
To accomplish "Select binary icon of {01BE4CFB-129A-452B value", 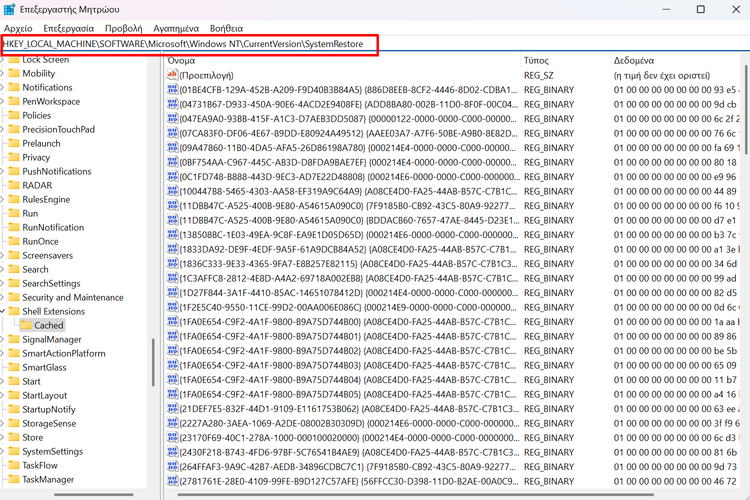I will 172,89.
